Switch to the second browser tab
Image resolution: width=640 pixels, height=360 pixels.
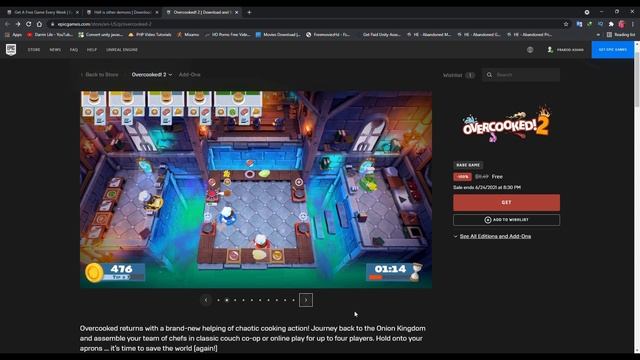[122, 12]
